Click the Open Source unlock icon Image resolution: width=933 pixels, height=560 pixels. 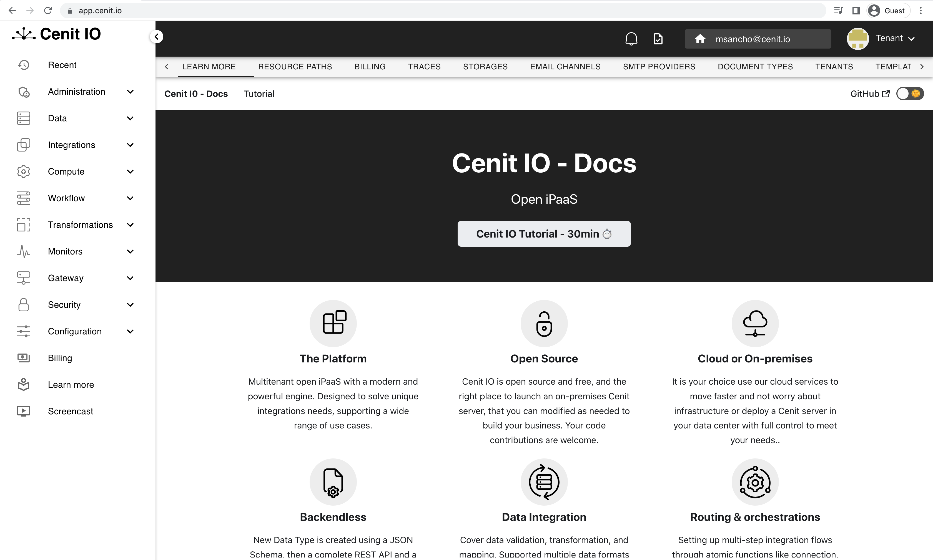544,323
